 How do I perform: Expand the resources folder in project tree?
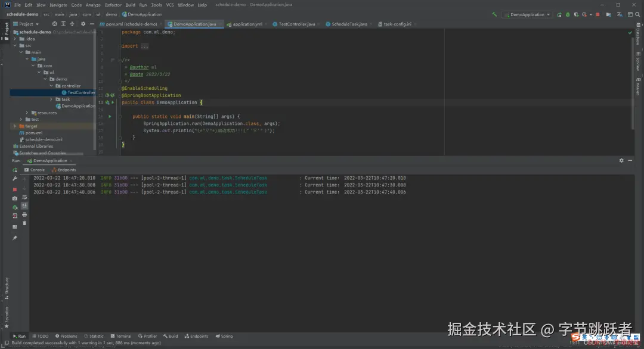[x=27, y=113]
